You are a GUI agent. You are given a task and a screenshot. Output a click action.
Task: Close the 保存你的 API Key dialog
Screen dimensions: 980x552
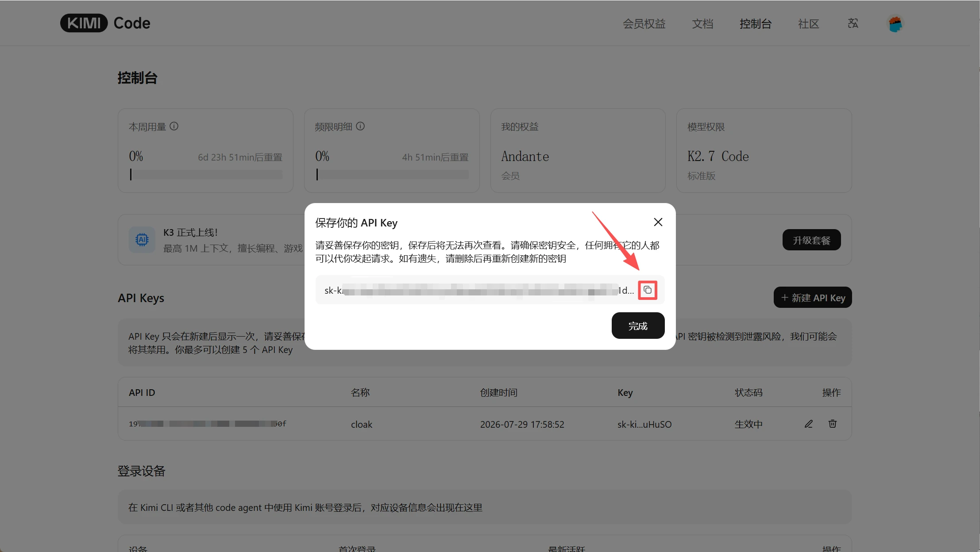pos(658,222)
